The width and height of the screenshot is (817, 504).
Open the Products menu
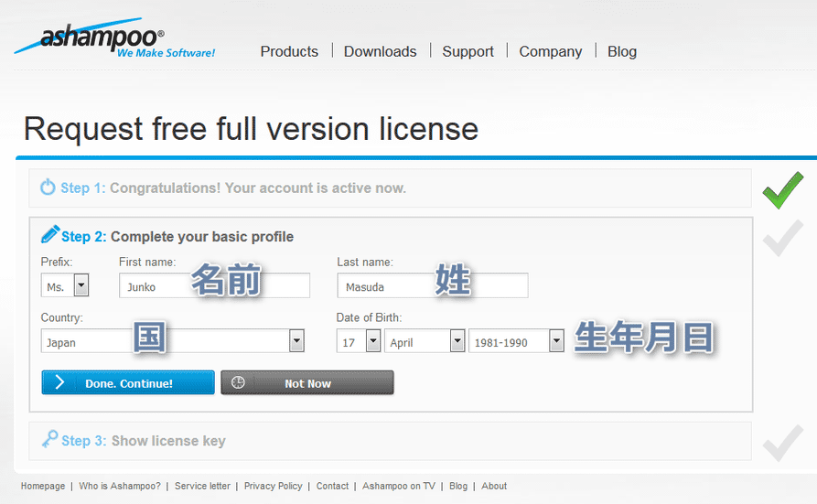[289, 51]
